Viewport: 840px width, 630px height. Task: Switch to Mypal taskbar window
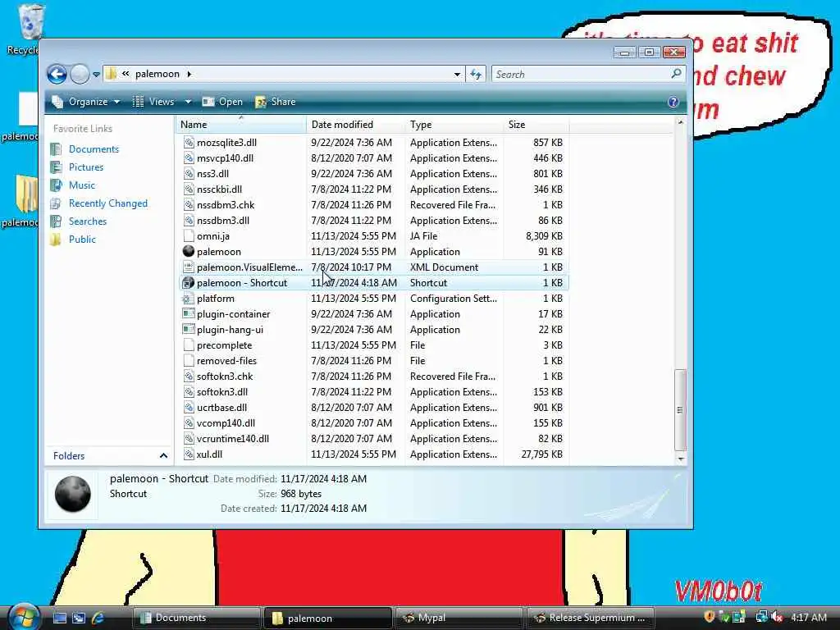[x=459, y=618]
